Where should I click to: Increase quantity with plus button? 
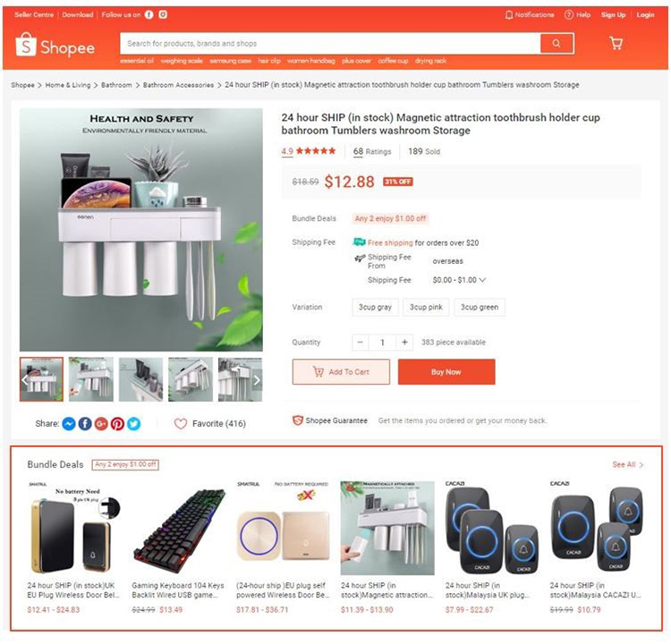pos(404,343)
